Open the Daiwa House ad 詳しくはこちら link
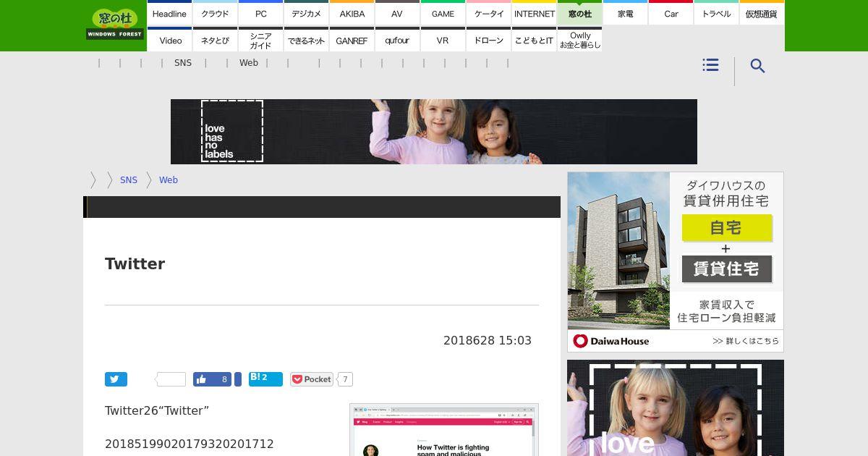Image resolution: width=868 pixels, height=456 pixels. point(746,341)
